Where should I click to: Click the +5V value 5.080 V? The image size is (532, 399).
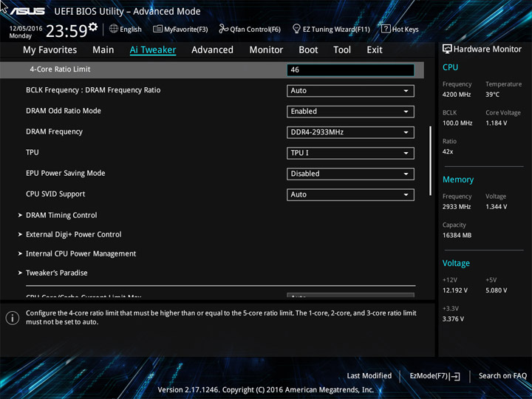(x=497, y=290)
